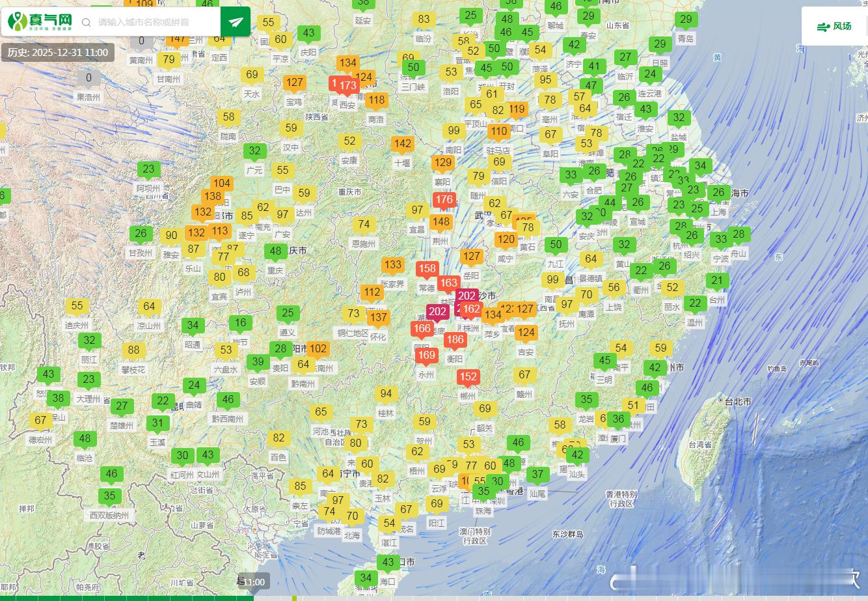Click the 23 AQI marker at 阿坝州
Viewport: 868px width, 601px height.
pyautogui.click(x=148, y=169)
